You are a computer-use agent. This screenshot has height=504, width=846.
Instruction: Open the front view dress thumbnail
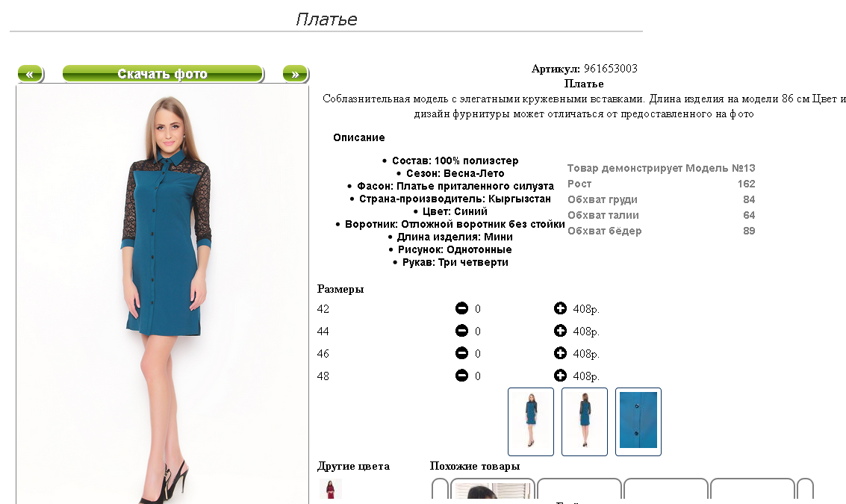pos(531,421)
